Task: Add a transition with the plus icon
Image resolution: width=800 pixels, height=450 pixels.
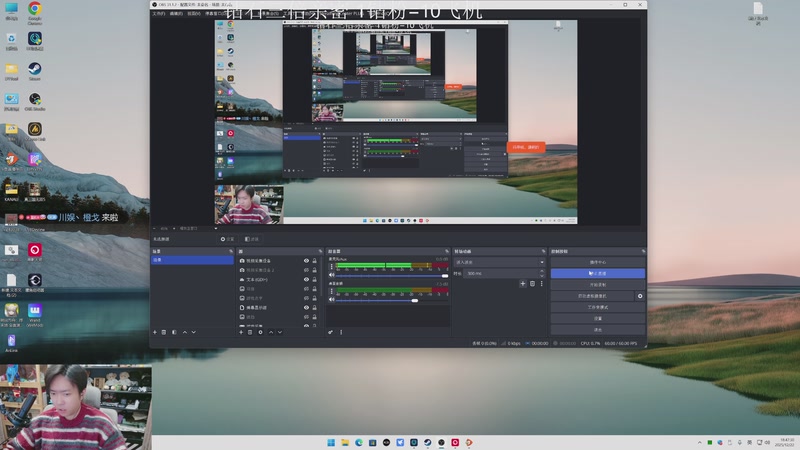Action: pyautogui.click(x=522, y=284)
